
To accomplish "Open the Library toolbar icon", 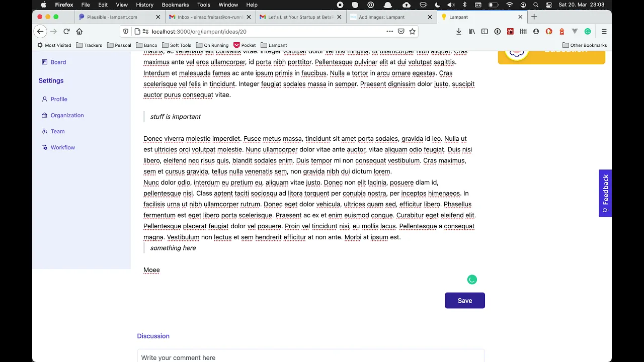I will pyautogui.click(x=472, y=31).
